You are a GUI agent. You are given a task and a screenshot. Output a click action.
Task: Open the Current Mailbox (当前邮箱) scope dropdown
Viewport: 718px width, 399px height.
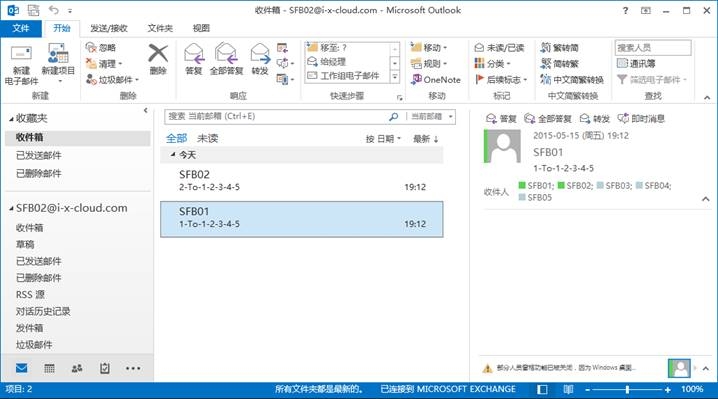431,116
